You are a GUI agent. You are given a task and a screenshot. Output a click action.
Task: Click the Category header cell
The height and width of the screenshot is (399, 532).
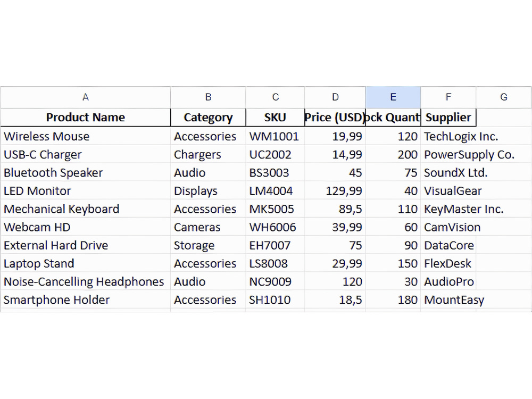[209, 118]
